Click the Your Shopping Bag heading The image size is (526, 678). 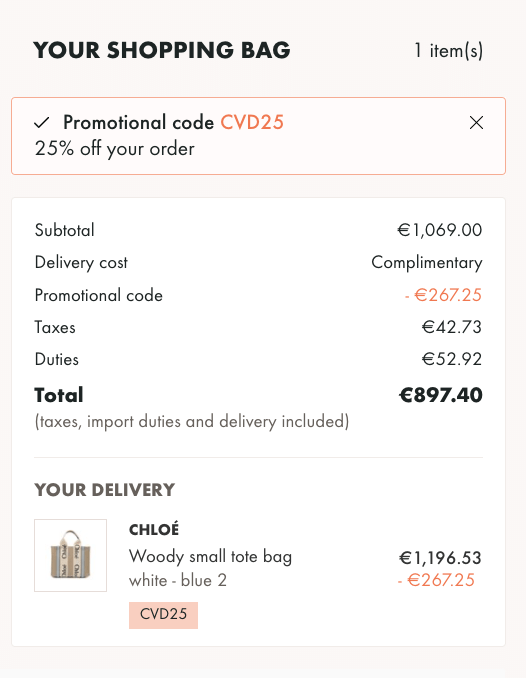[x=162, y=50]
